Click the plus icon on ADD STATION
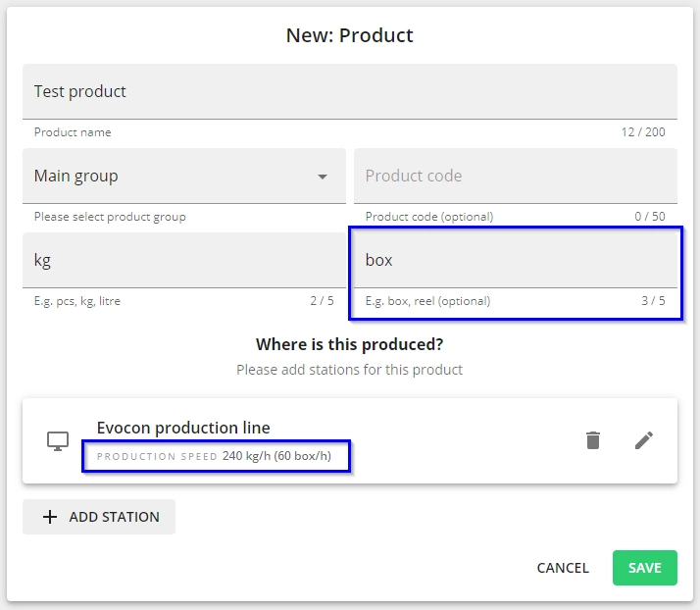Image resolution: width=700 pixels, height=610 pixels. 50,517
